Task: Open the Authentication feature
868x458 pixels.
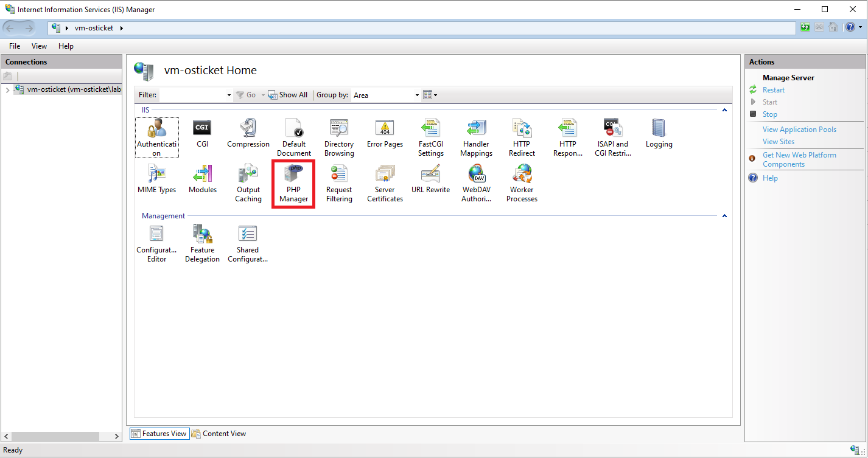Action: tap(157, 137)
